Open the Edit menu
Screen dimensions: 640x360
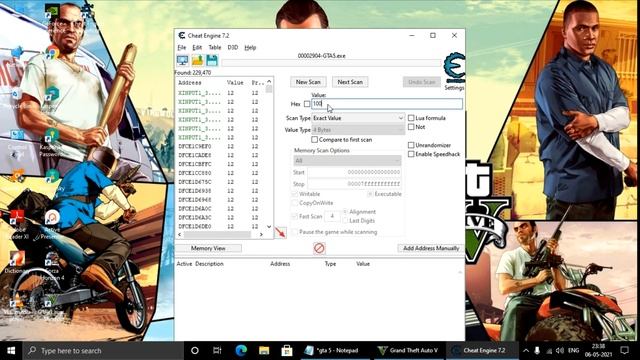tap(197, 47)
